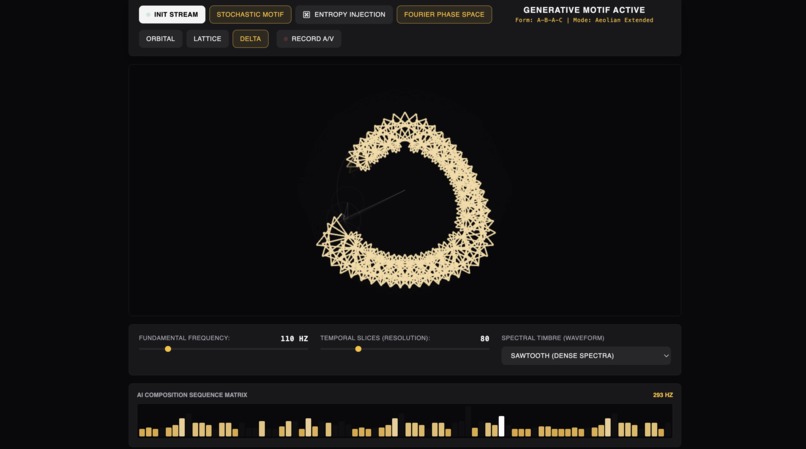Click the GENERATIVE MOTIF ACTIVE status text
806x449 pixels.
(584, 10)
